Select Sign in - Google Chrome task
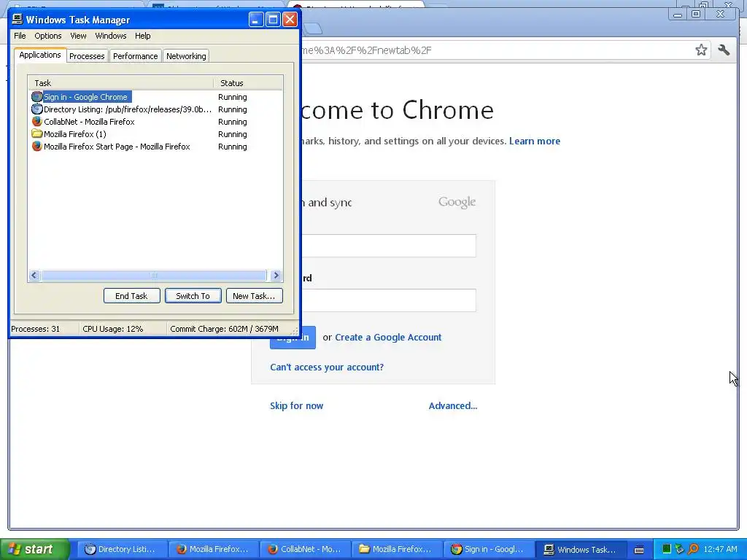Viewport: 747px width, 560px height. tap(86, 97)
